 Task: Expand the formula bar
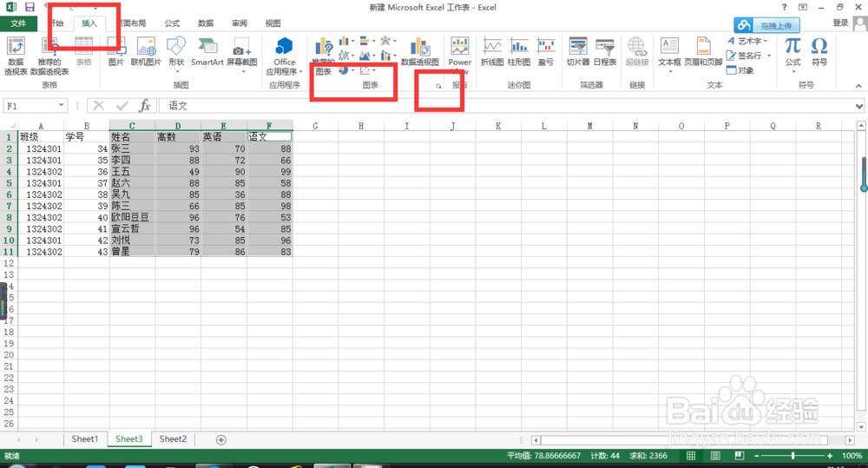pos(859,106)
